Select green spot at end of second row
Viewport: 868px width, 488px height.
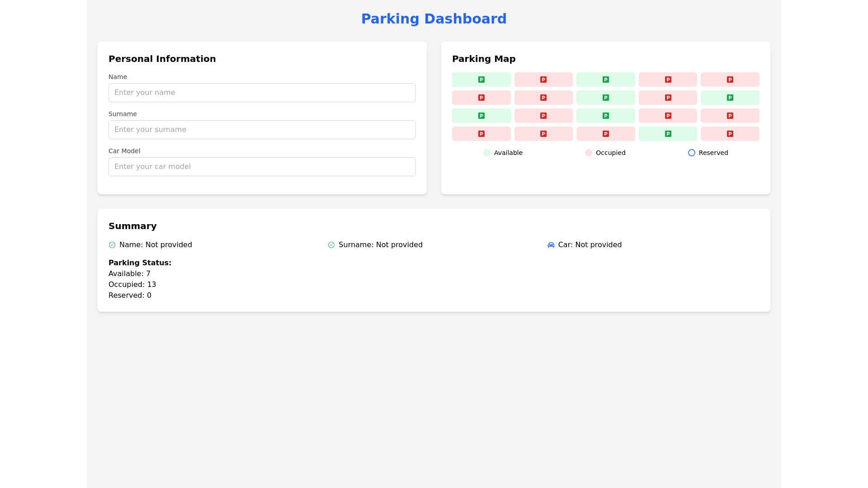point(730,98)
